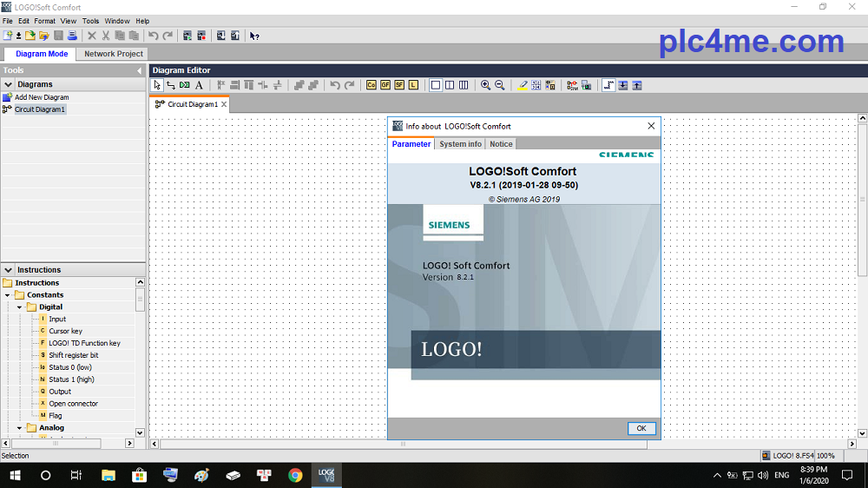
Task: Collapse the Constants folder in tree
Action: pyautogui.click(x=9, y=295)
